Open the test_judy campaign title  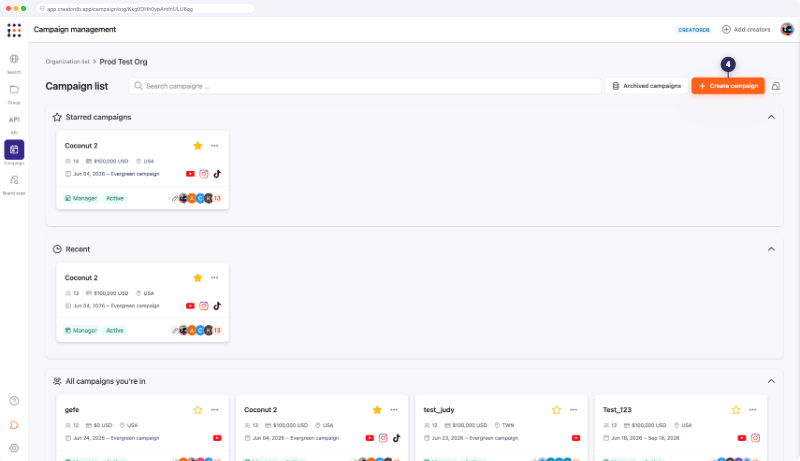pyautogui.click(x=439, y=410)
